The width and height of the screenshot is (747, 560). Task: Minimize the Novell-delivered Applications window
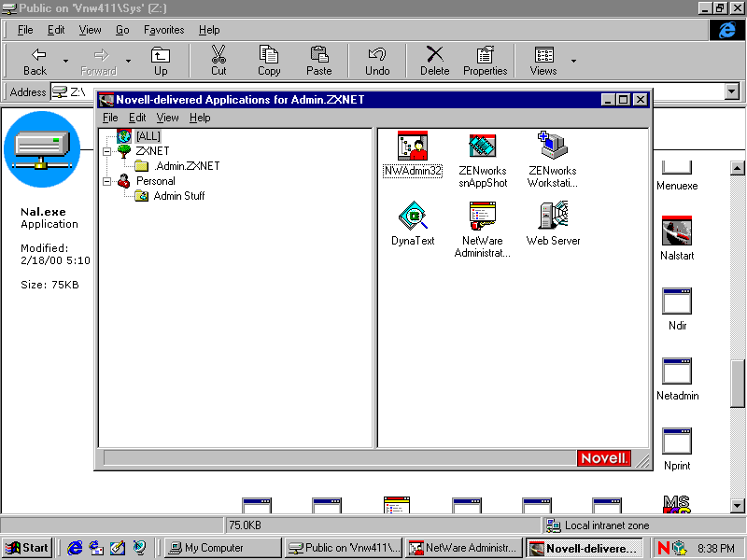tap(608, 100)
